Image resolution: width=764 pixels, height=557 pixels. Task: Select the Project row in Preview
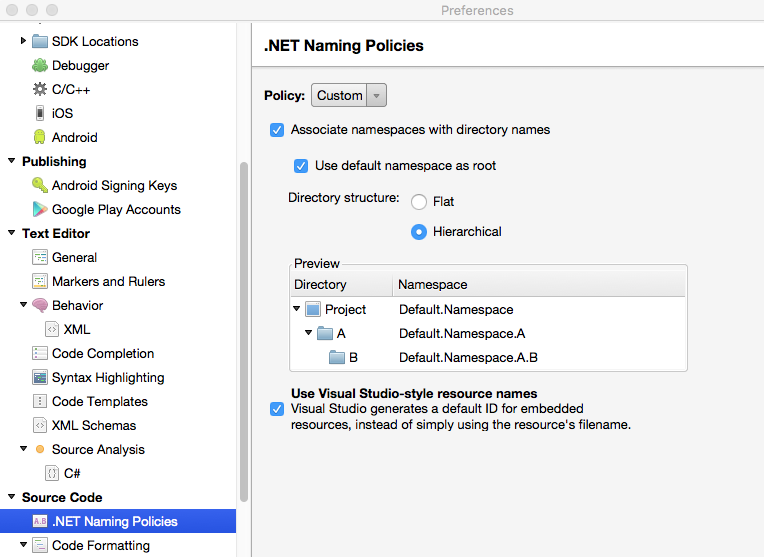pos(345,310)
